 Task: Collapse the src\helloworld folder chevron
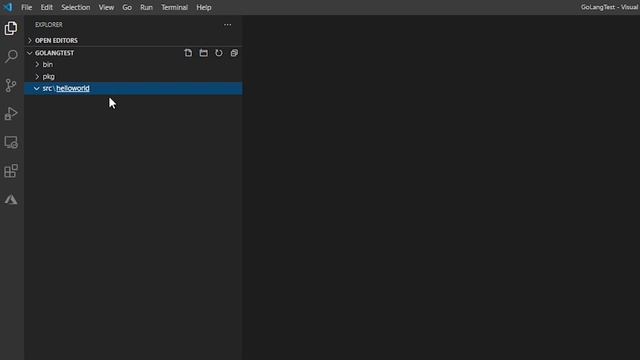[x=37, y=88]
